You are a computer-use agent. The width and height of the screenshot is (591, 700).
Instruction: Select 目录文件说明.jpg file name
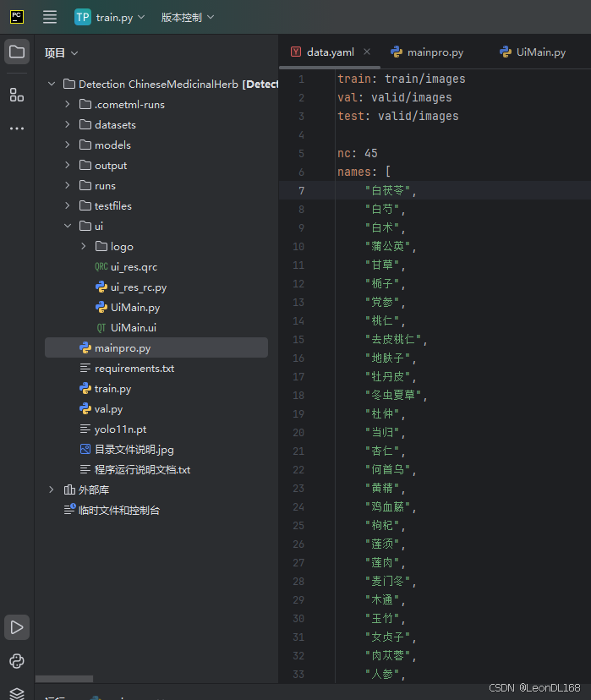click(x=134, y=450)
